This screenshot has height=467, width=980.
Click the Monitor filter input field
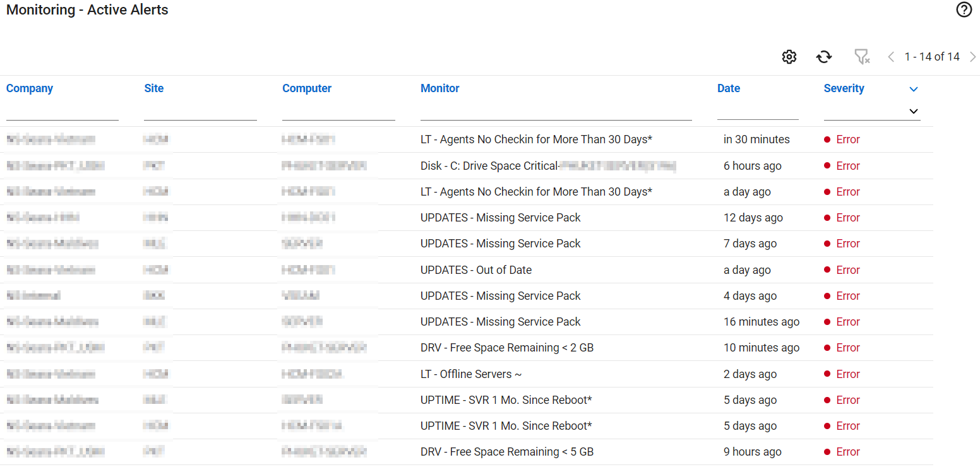pos(556,112)
